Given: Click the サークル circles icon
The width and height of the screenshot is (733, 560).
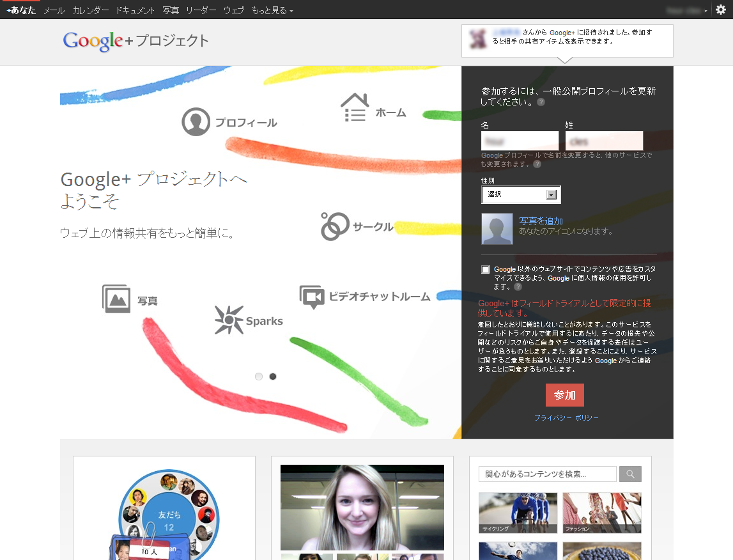Looking at the screenshot, I should (x=335, y=227).
